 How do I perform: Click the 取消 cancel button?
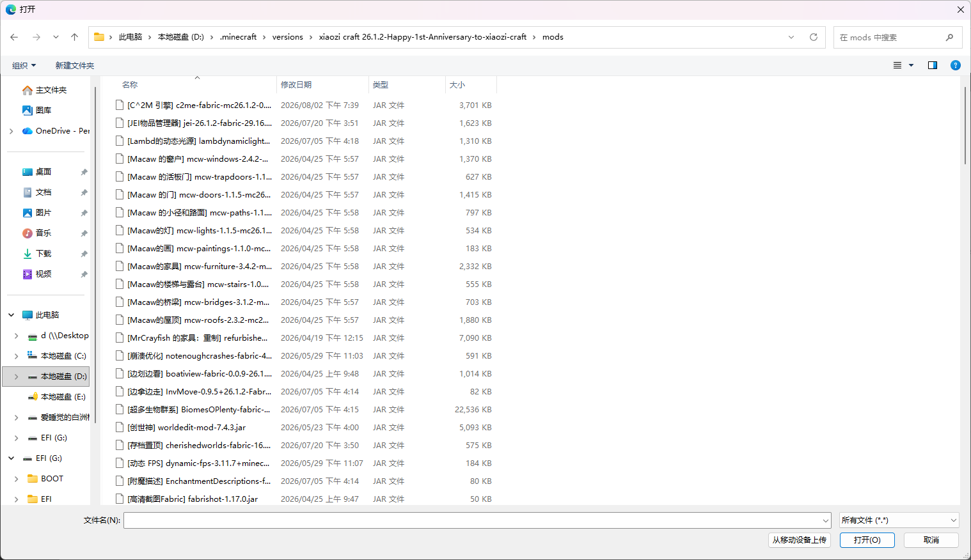[931, 540]
